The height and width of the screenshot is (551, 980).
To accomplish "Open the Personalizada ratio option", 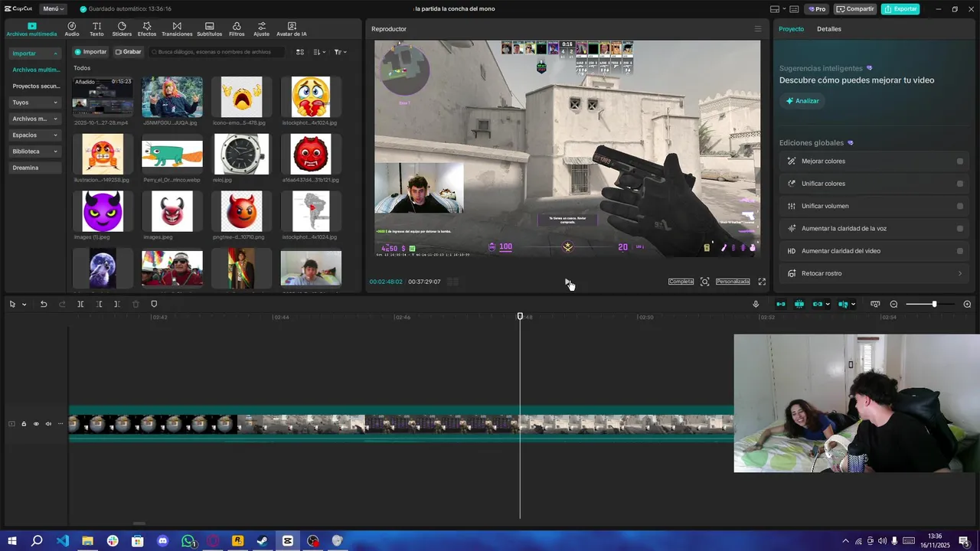I will point(733,282).
